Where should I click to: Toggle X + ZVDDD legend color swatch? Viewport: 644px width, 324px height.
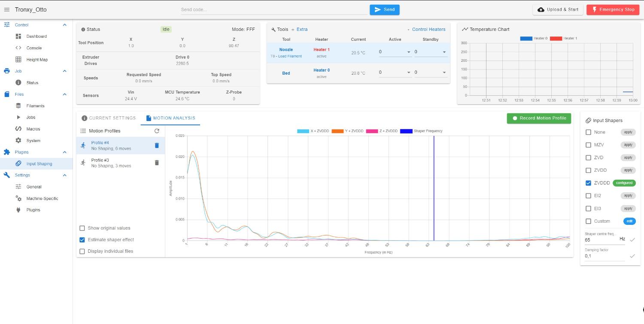tap(303, 131)
